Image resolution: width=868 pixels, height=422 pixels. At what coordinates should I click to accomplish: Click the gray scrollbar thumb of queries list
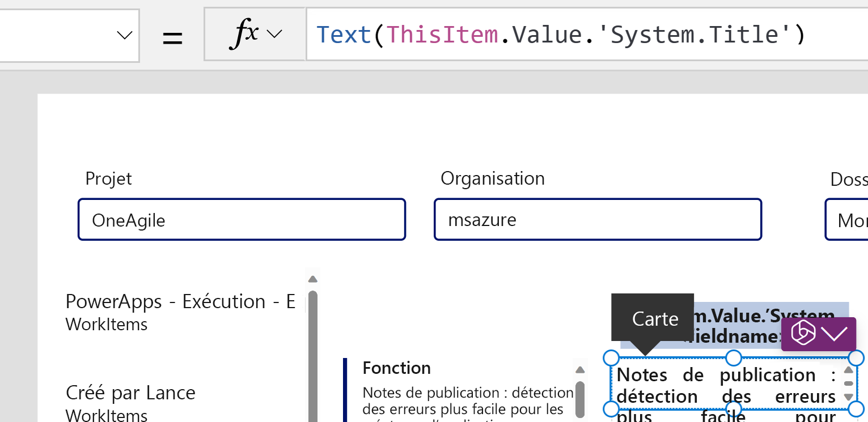(x=312, y=357)
